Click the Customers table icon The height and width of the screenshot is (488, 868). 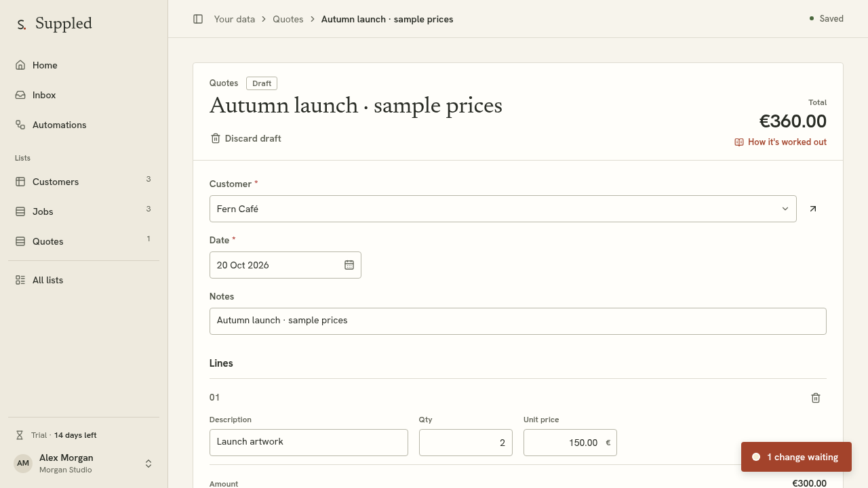click(20, 182)
